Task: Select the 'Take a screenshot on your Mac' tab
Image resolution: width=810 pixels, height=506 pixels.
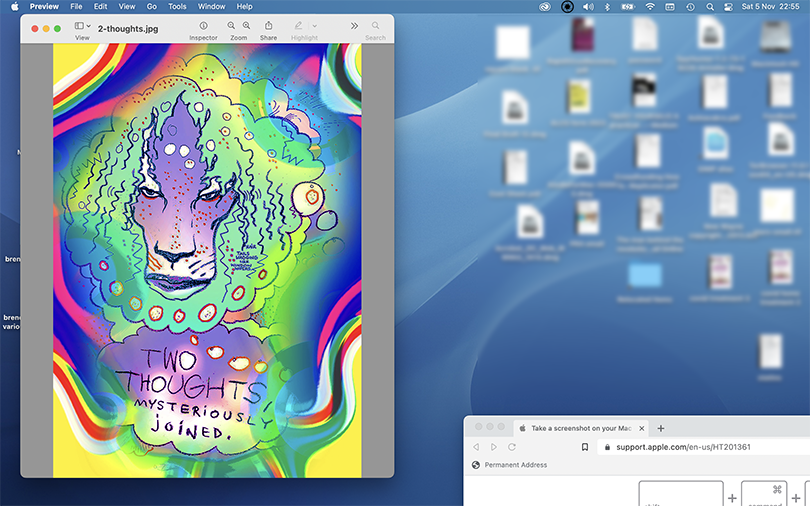Action: 581,428
